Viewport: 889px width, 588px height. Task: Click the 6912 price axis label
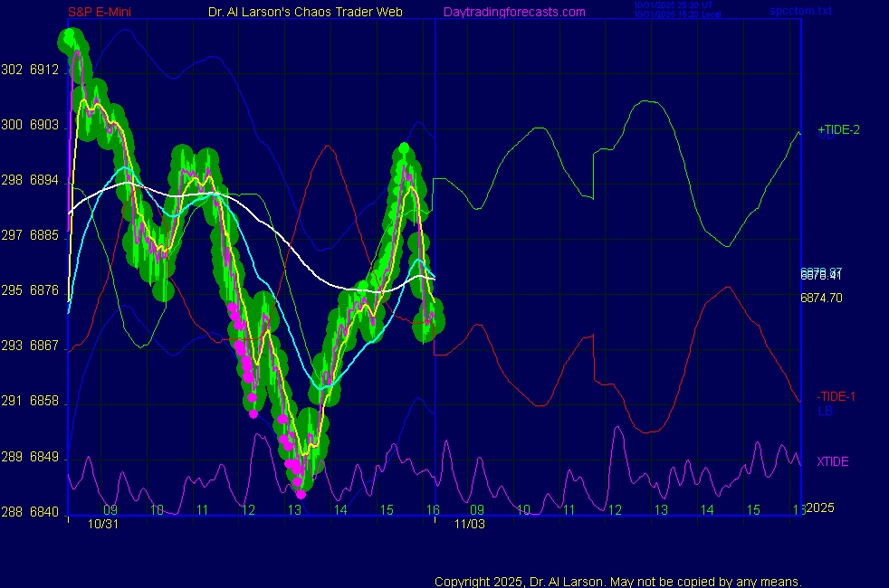click(44, 70)
